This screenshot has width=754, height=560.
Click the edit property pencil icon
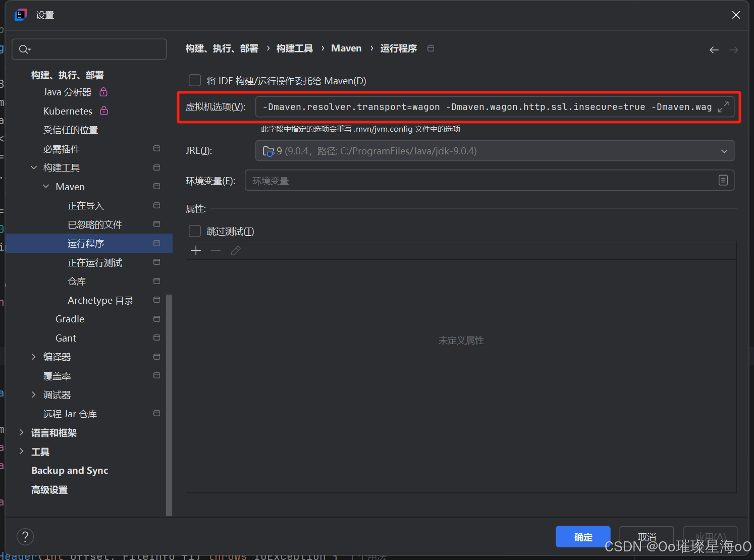click(x=235, y=250)
